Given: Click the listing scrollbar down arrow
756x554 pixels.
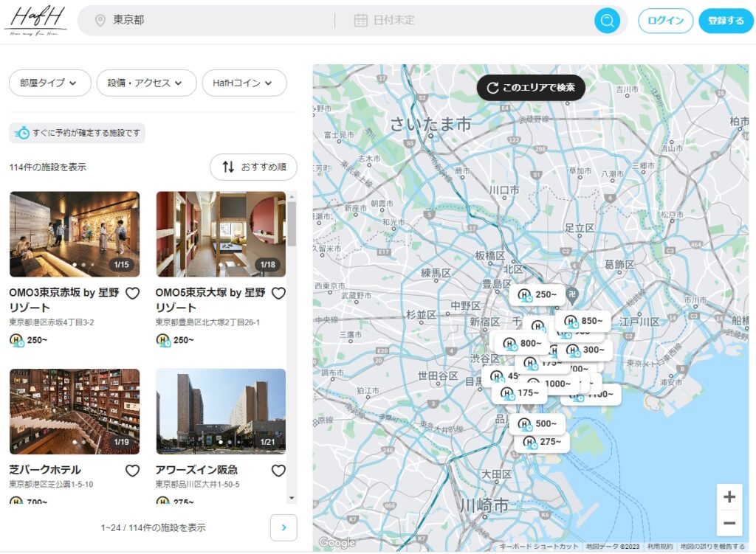Looking at the screenshot, I should 292,498.
